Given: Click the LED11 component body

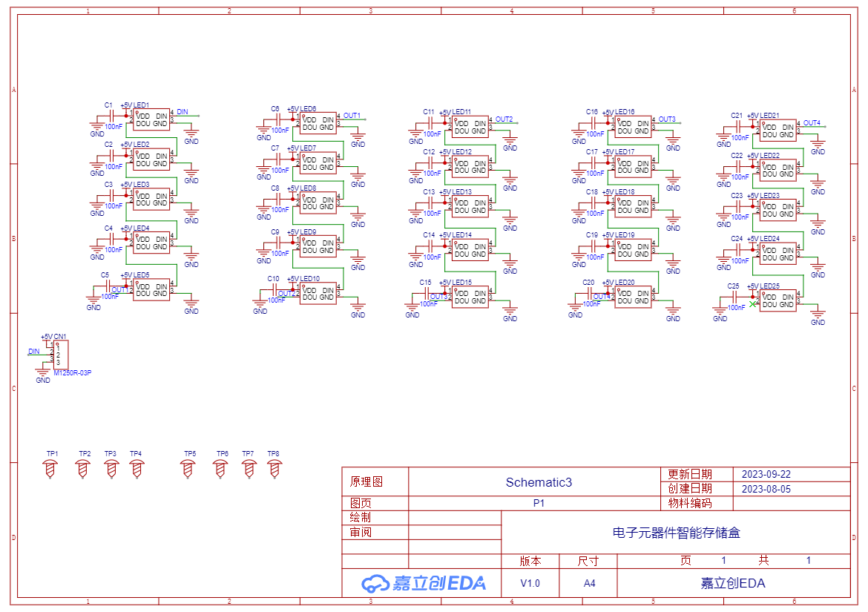Looking at the screenshot, I should point(470,127).
